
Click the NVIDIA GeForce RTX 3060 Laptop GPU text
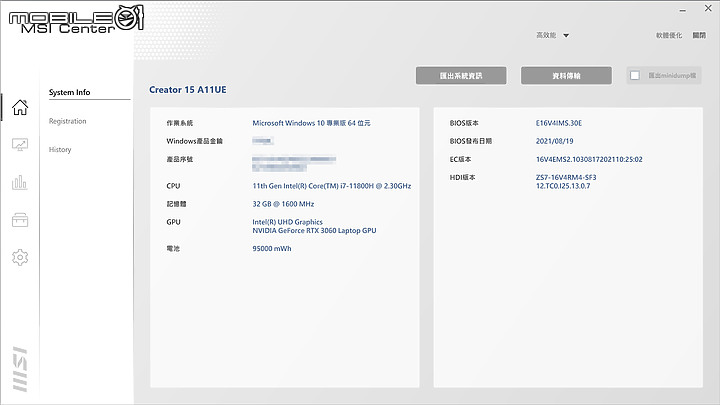click(x=314, y=231)
